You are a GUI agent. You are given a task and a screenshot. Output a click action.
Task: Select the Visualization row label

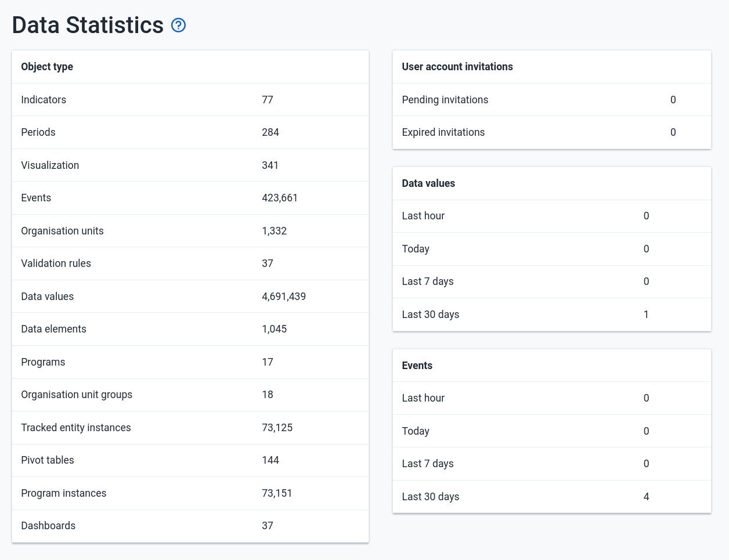[50, 165]
